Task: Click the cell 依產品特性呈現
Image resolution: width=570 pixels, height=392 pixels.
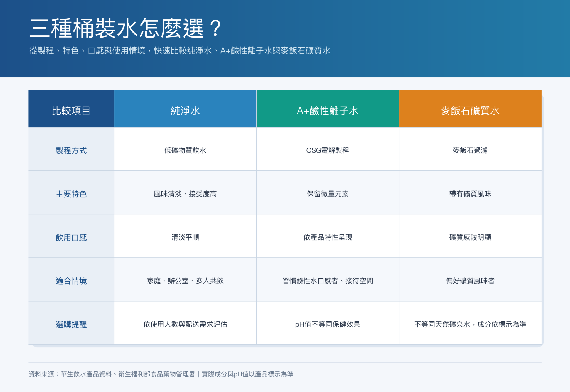Action: pos(328,236)
